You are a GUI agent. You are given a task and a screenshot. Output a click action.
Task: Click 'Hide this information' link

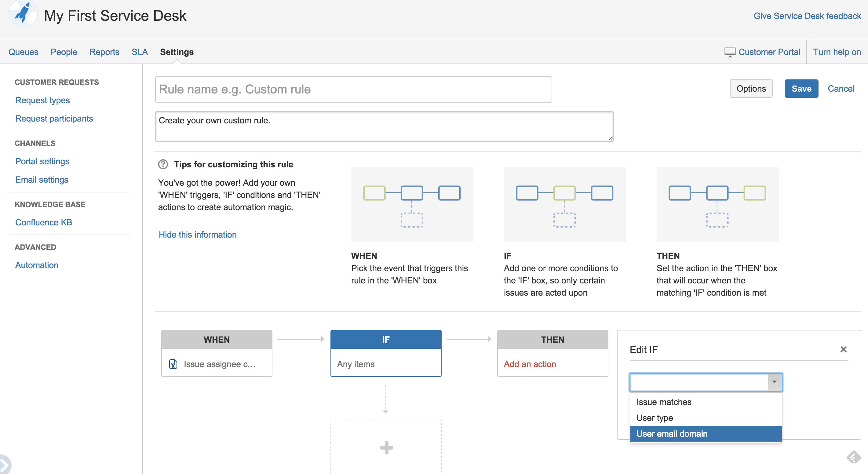(198, 235)
